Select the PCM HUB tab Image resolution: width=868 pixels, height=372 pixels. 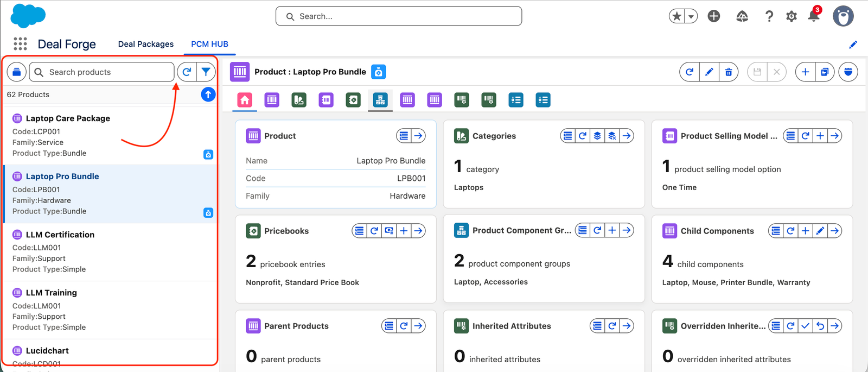pos(209,44)
